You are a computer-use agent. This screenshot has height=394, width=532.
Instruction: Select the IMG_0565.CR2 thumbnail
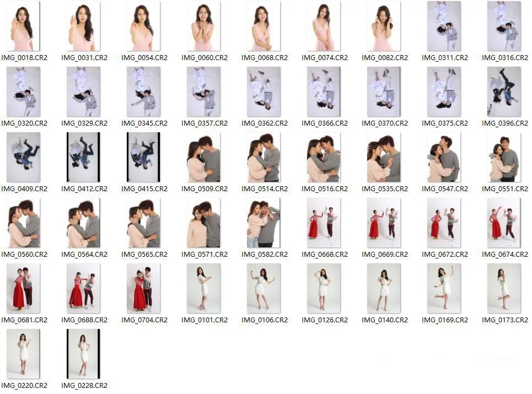(143, 223)
